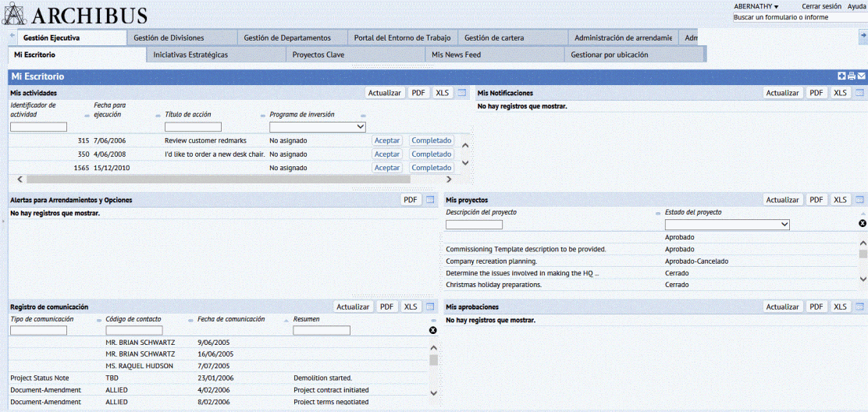Click the window icon in Mis Notificaciones panel

pyautogui.click(x=860, y=93)
